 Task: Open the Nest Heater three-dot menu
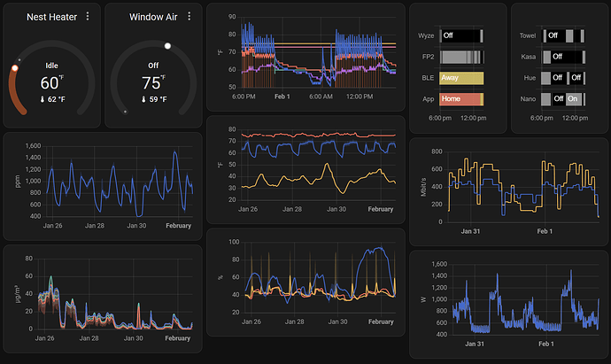coord(88,16)
